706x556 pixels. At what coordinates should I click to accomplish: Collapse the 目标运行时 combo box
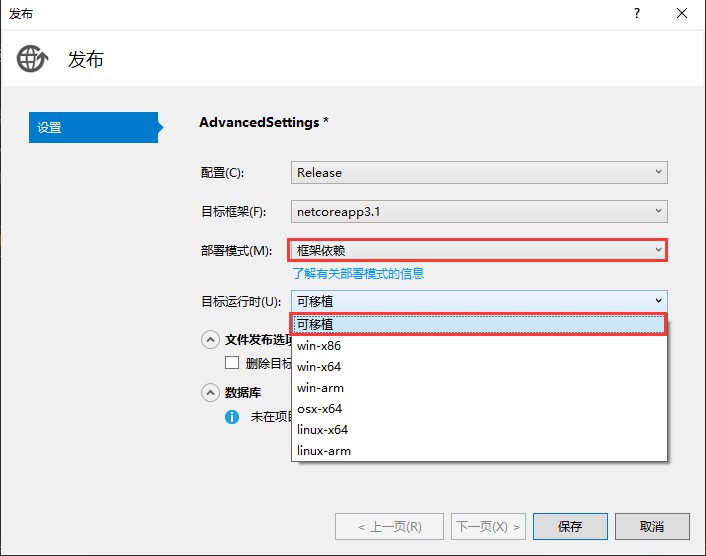coord(479,301)
